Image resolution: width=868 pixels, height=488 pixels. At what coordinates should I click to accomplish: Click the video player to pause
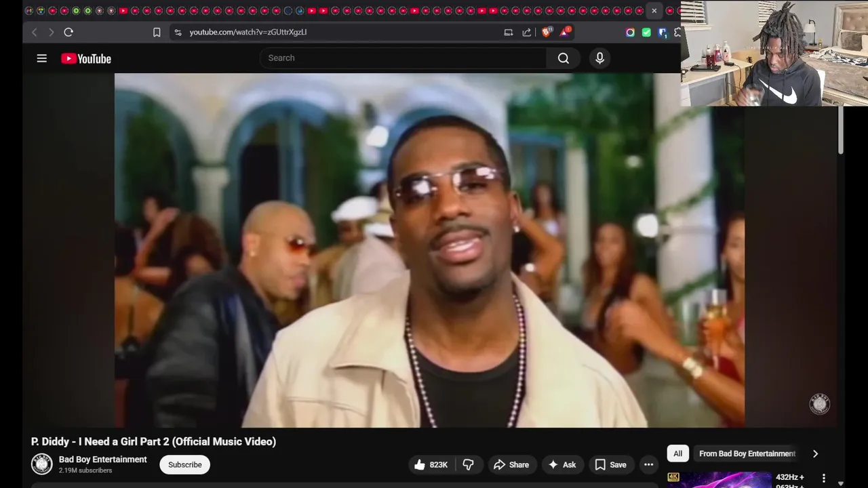coord(429,250)
